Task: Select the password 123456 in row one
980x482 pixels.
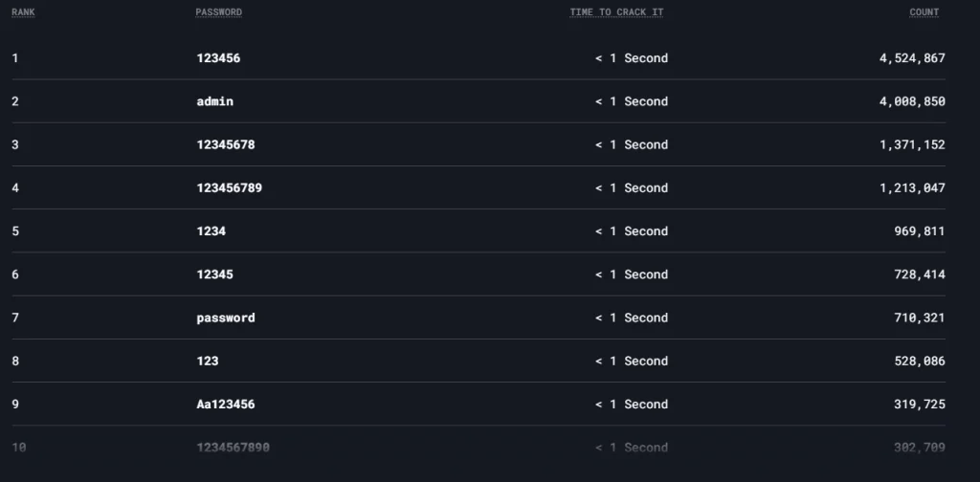Action: point(218,58)
